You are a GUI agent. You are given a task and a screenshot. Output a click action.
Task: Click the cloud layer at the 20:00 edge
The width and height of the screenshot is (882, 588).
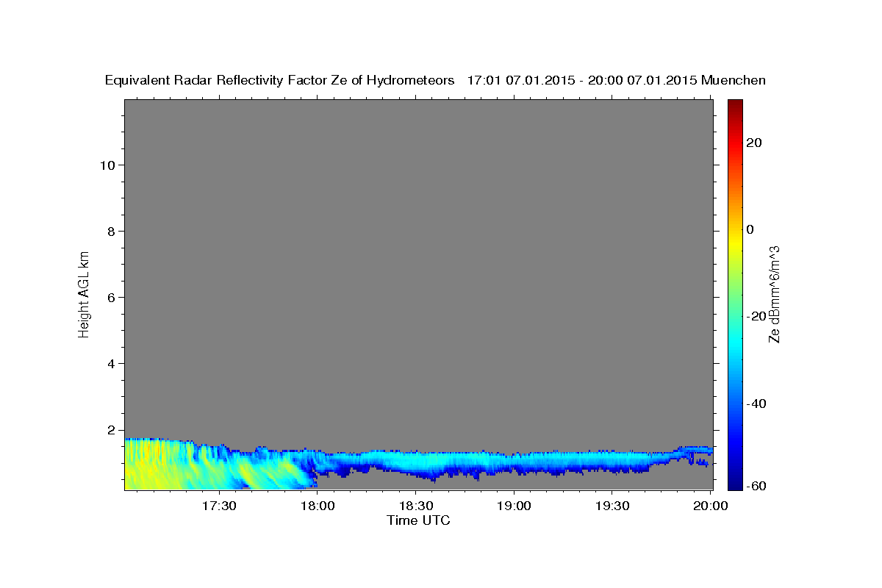click(707, 450)
